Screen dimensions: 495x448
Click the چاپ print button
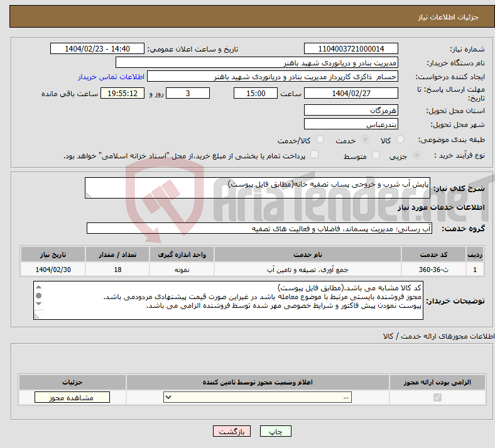276,431
